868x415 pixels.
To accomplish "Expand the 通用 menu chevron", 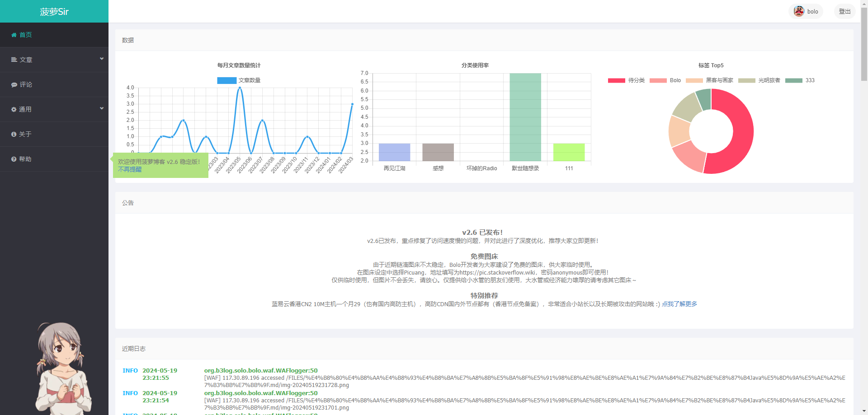I will pos(102,108).
